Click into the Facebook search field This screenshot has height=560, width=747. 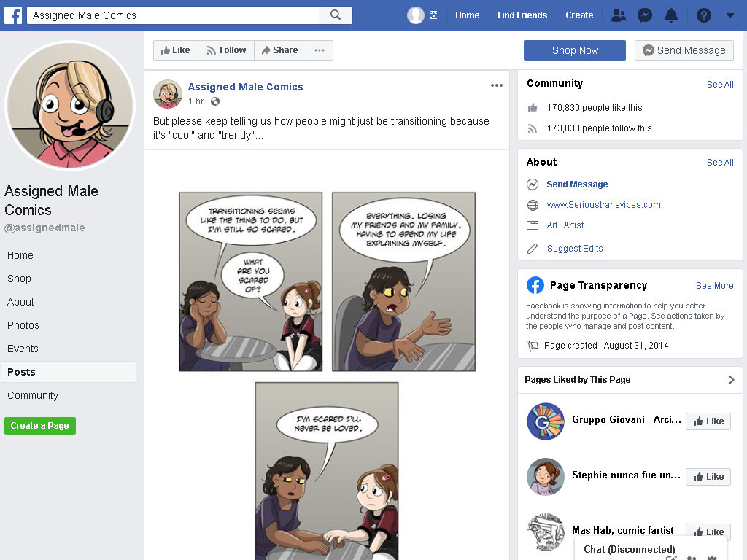pos(173,15)
